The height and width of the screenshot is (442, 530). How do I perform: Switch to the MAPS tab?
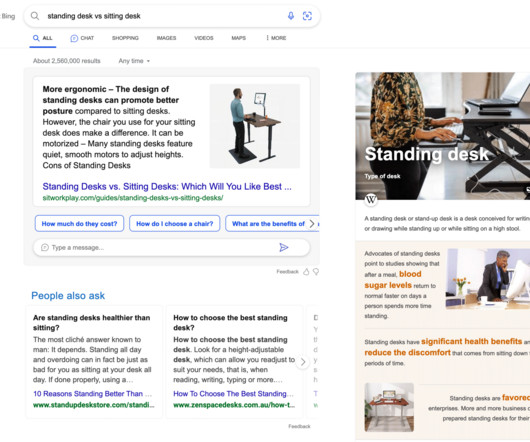point(239,38)
